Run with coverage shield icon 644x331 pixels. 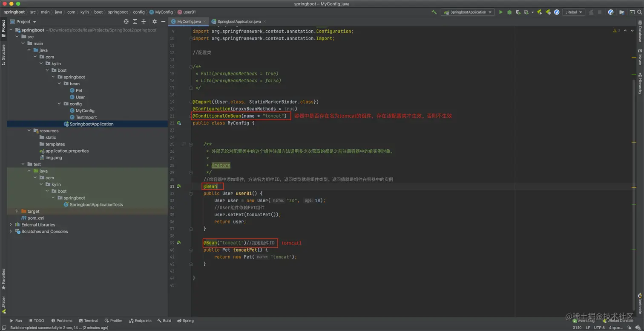click(x=518, y=12)
